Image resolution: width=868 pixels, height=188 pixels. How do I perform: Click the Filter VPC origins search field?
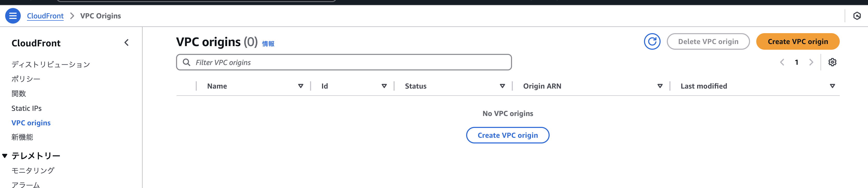(344, 63)
